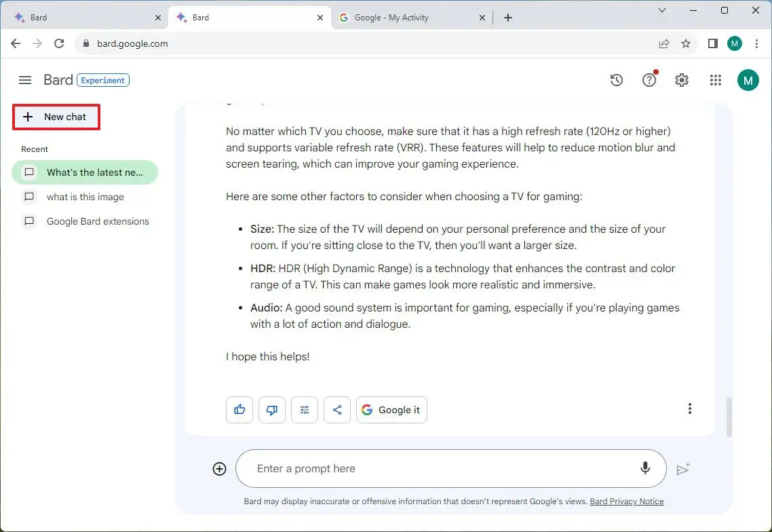Open the Google apps grid

click(715, 79)
